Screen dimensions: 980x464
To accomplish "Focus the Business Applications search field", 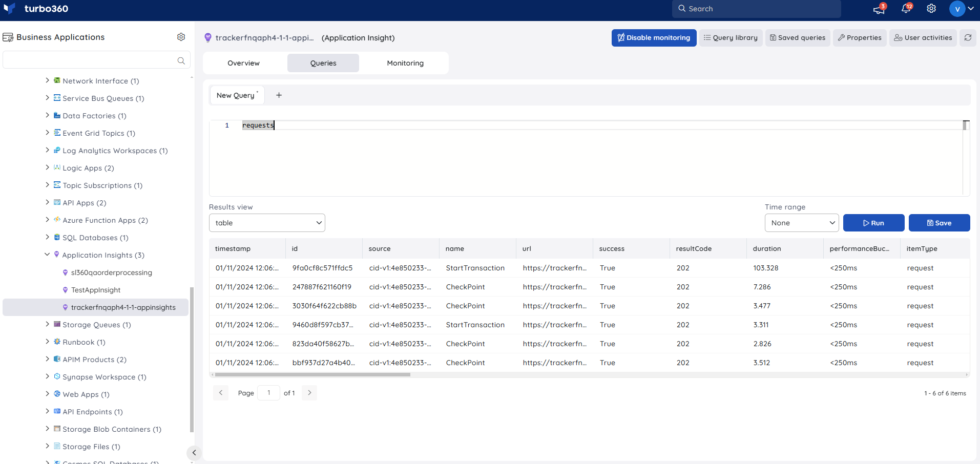I will point(96,60).
